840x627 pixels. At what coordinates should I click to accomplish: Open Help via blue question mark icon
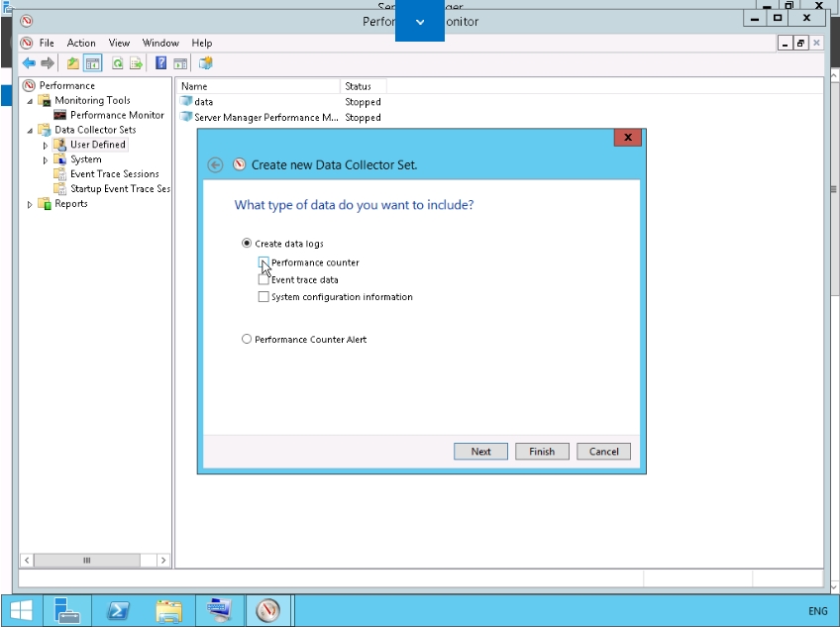pyautogui.click(x=161, y=63)
